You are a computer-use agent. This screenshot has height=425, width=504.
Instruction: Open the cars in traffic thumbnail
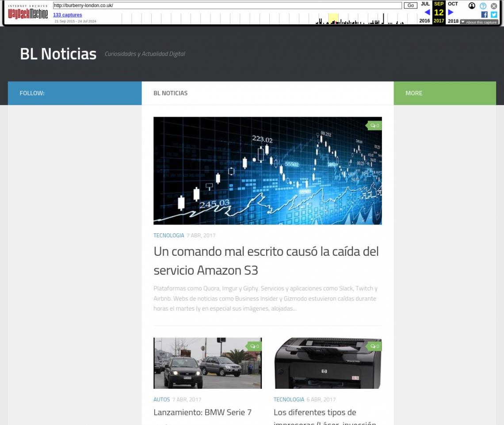point(208,363)
